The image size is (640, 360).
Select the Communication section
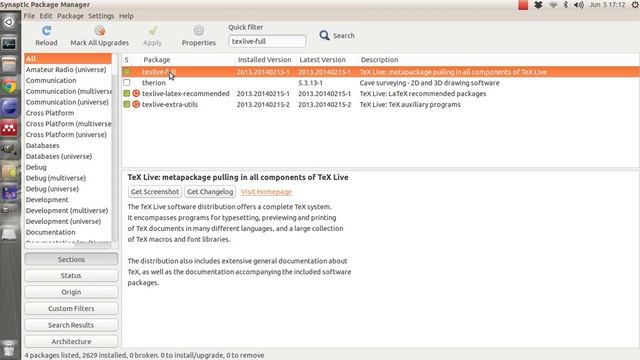(x=68, y=80)
